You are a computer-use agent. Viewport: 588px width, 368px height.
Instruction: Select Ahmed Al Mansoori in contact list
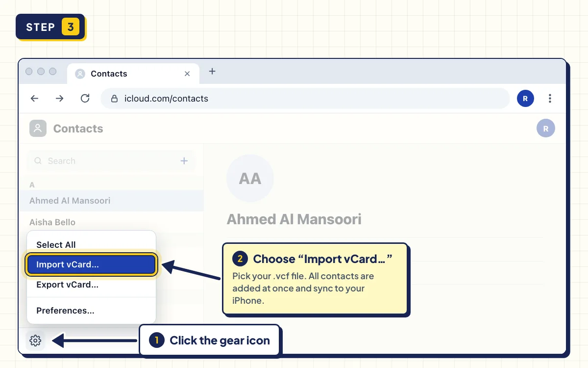point(111,201)
